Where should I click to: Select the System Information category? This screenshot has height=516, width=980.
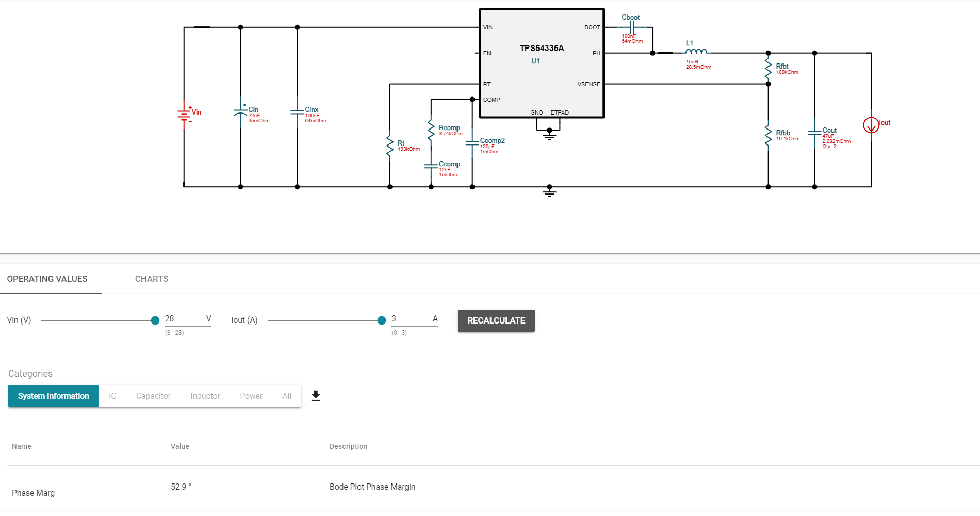[x=54, y=396]
